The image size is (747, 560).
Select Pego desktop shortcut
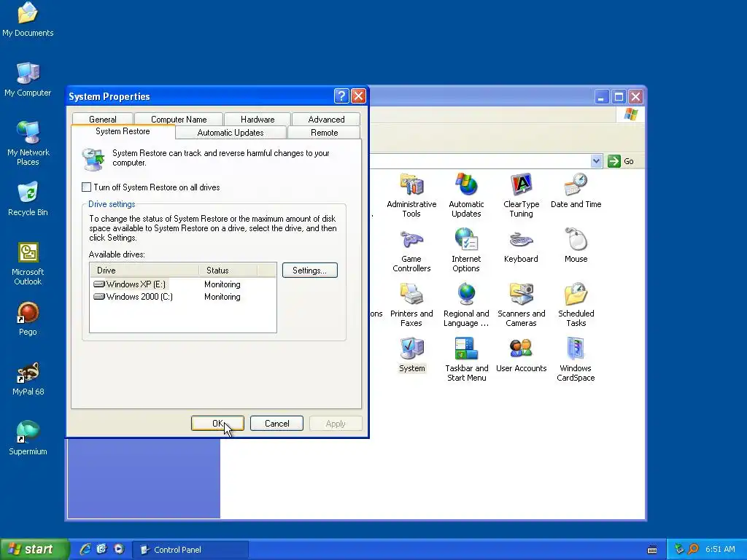28,319
